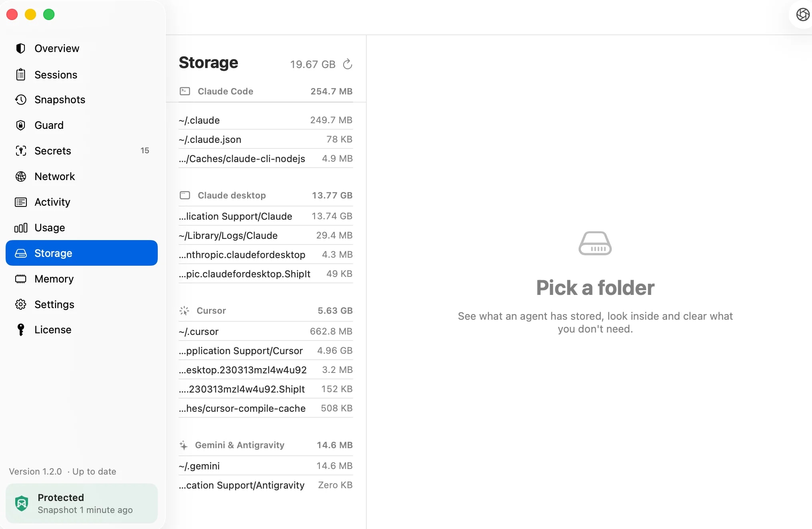The width and height of the screenshot is (812, 529).
Task: Open the Snapshots section label
Action: pyautogui.click(x=60, y=100)
